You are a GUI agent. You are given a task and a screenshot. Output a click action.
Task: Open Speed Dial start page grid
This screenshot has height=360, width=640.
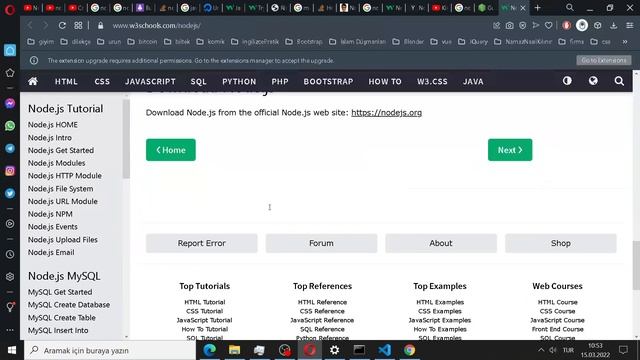tap(78, 25)
